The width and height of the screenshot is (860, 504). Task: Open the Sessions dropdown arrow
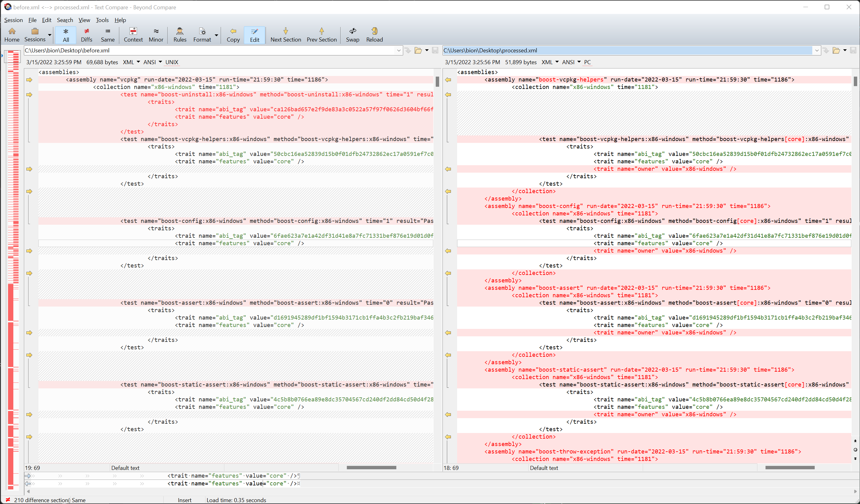click(x=50, y=35)
